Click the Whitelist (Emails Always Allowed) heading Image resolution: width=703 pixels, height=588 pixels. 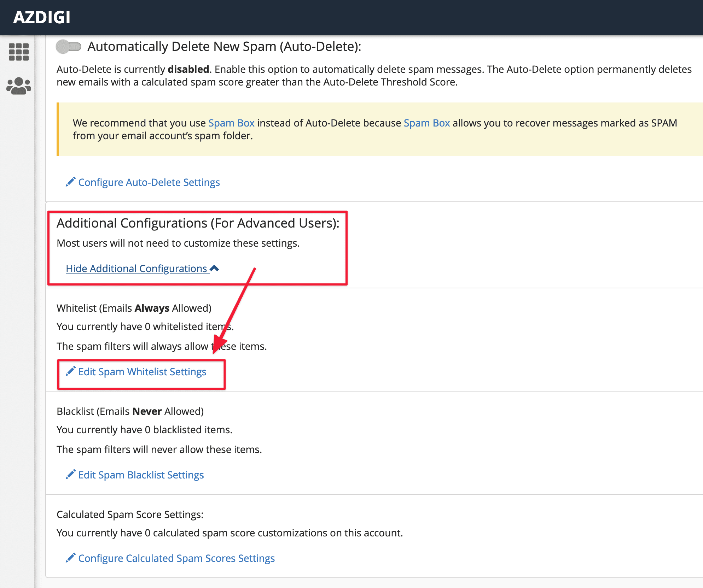pos(134,308)
